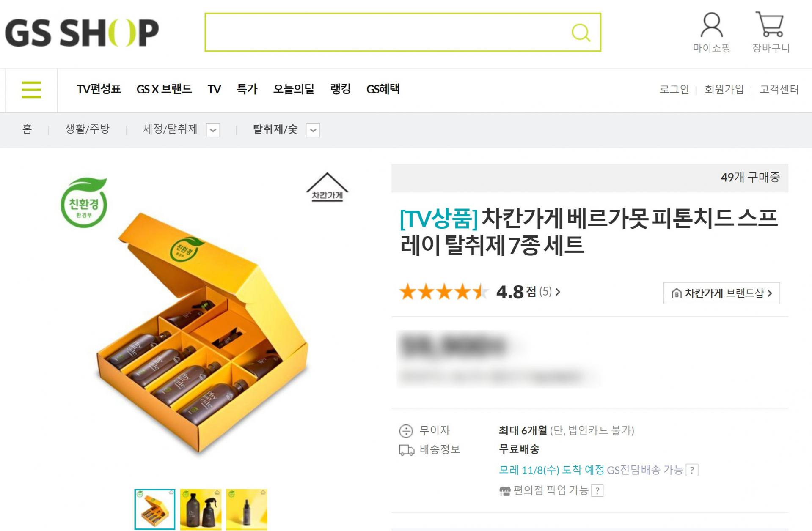Open the hamburger category menu
Screen dimensions: 812x531
click(x=31, y=90)
